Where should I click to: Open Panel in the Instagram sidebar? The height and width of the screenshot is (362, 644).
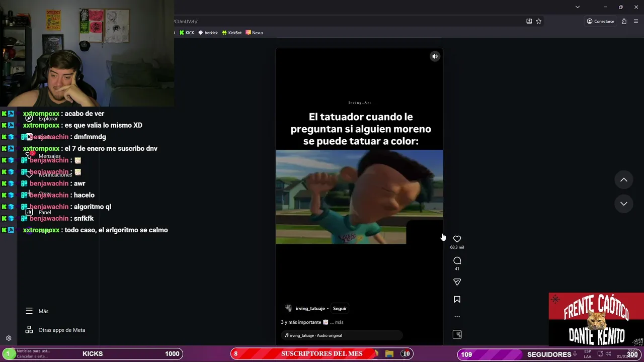coord(38,212)
